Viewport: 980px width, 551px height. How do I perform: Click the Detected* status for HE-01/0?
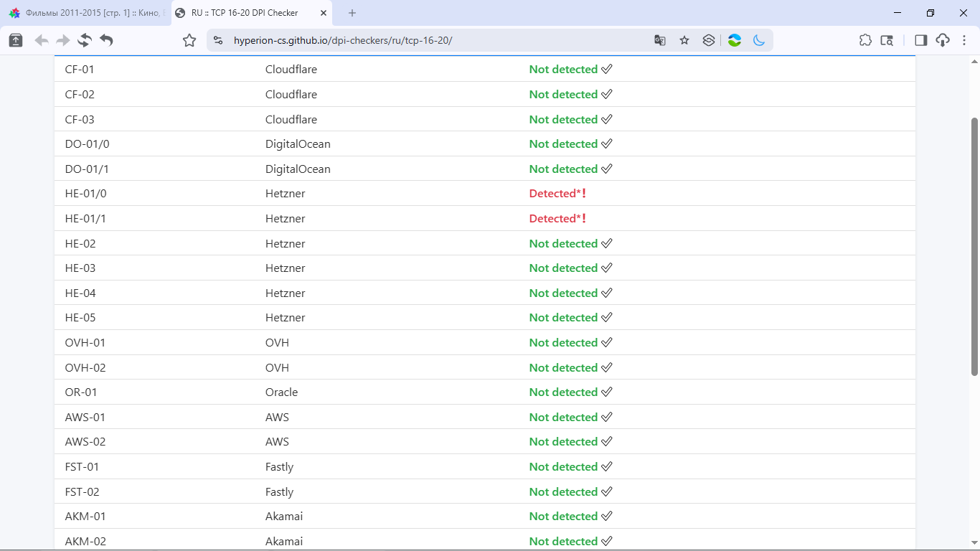coord(558,194)
